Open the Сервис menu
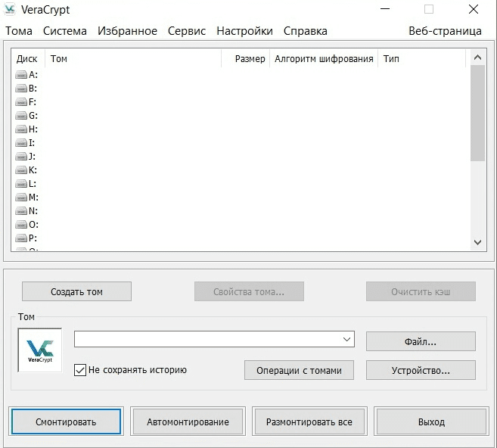Screen dimensions: 497x448 [x=187, y=31]
